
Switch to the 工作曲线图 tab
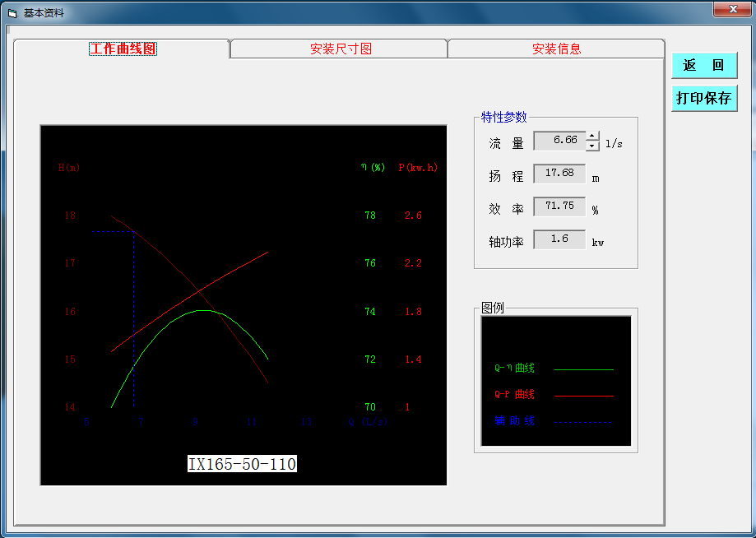tap(123, 49)
